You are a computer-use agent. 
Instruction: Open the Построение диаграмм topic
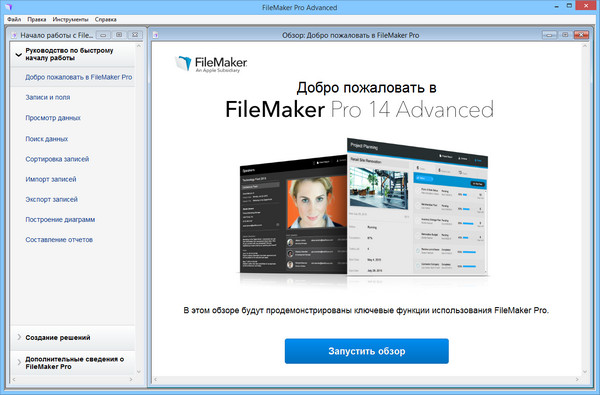pos(60,219)
